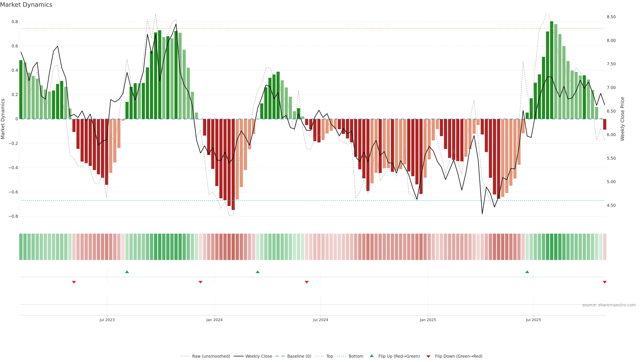
Task: Click the rightmost red flip-down triangle marker
Action: (x=604, y=282)
